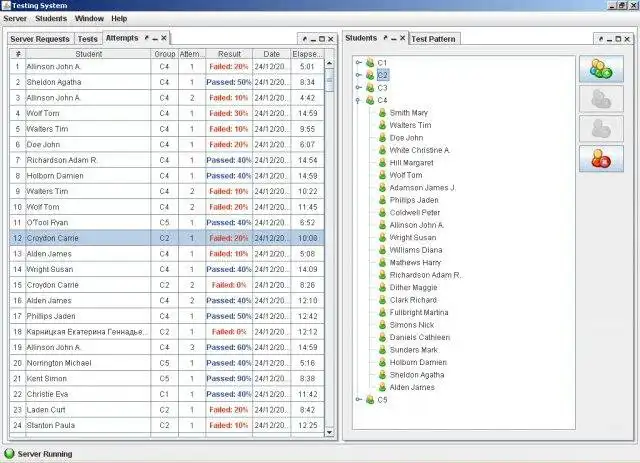Viewport: 640px width, 463px height.
Task: Expand the C5 group node
Action: point(358,400)
